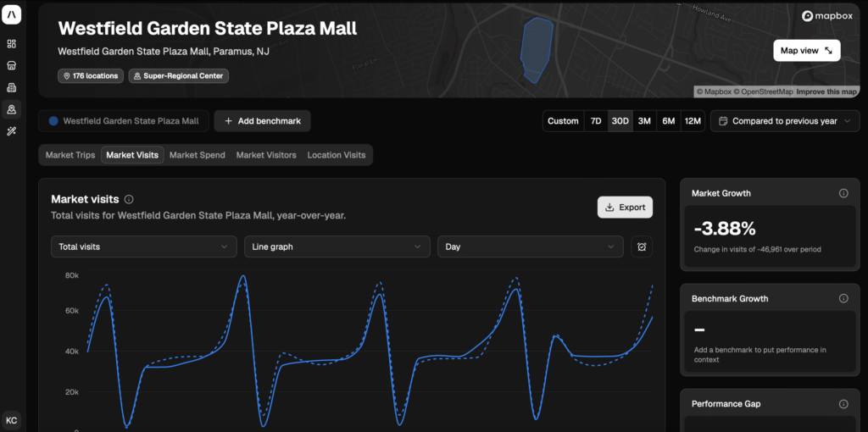Click the Benchmark Growth info icon
Viewport: 868px width, 432px height.
pyautogui.click(x=843, y=298)
